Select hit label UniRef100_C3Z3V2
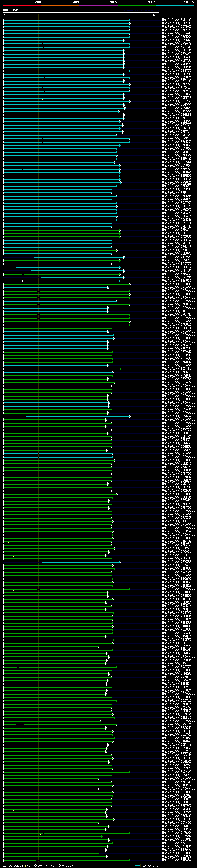197x868 pixels. point(177,450)
